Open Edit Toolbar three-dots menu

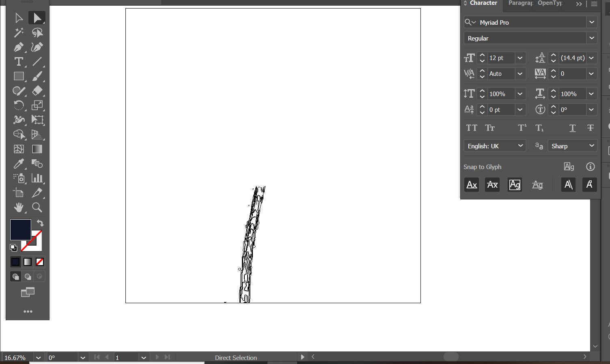28,311
